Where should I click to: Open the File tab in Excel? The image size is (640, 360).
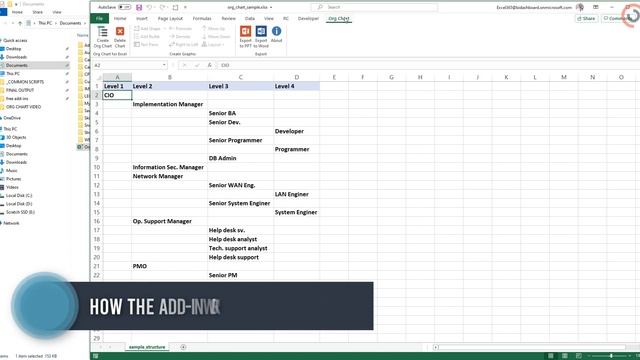[99, 18]
